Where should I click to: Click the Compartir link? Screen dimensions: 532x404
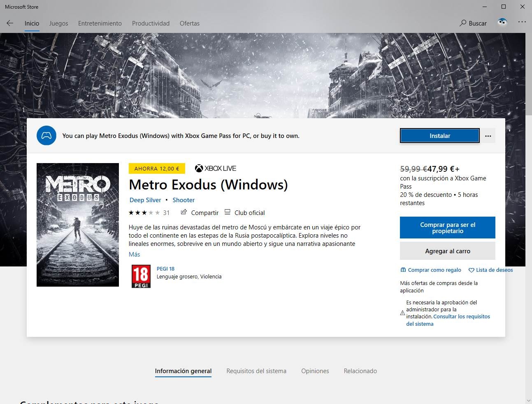pos(205,213)
